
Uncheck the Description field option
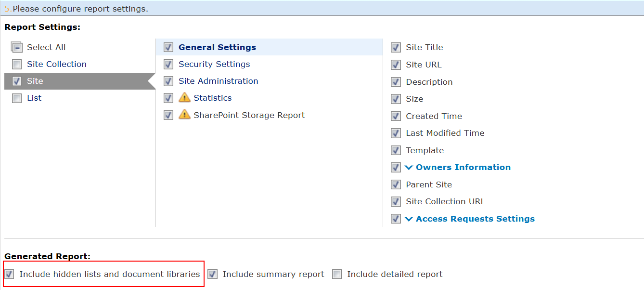coord(395,81)
